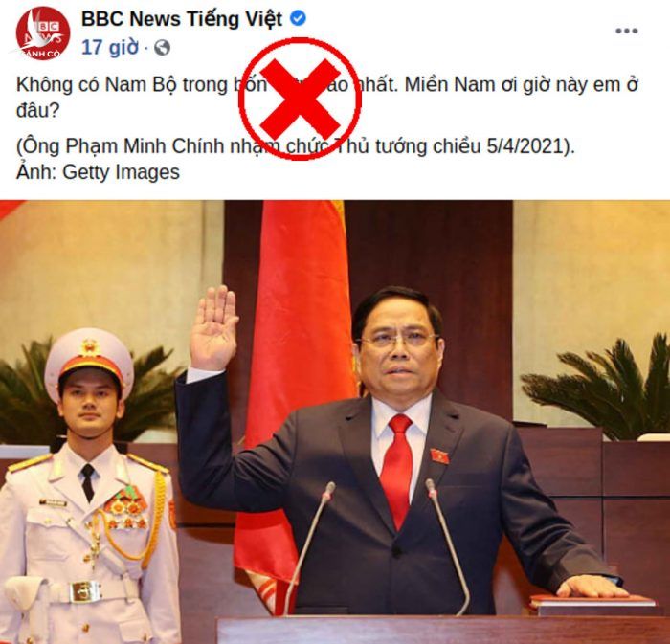Viewport: 670px width, 644px height.
Task: Click the 'Ảnh: Getty Images' credit line
Action: [x=98, y=172]
